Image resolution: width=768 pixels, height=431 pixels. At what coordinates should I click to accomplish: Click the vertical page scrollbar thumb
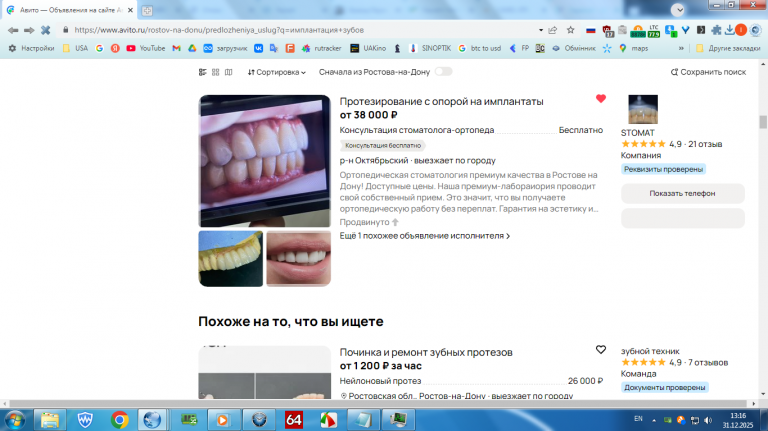pyautogui.click(x=763, y=122)
